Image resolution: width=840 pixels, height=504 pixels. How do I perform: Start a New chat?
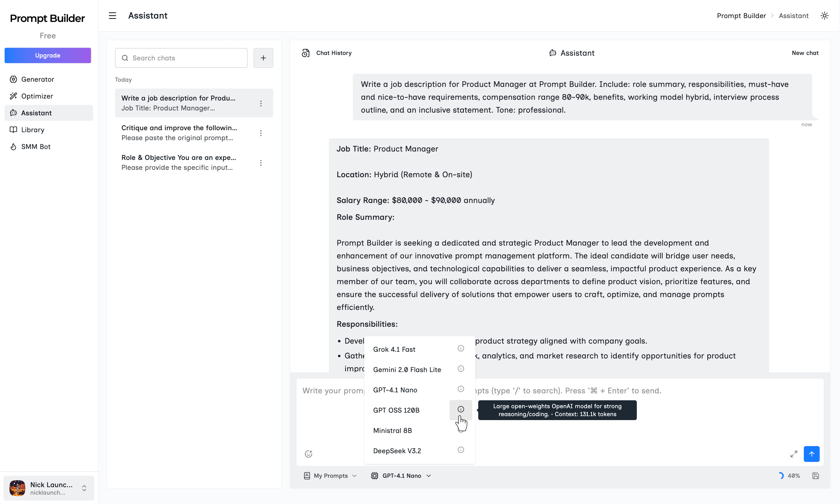(805, 53)
